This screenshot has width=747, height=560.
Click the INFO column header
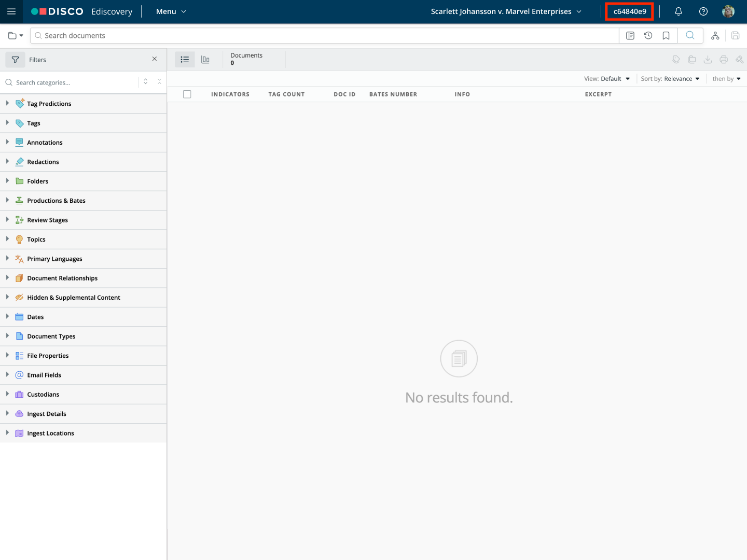coord(462,94)
